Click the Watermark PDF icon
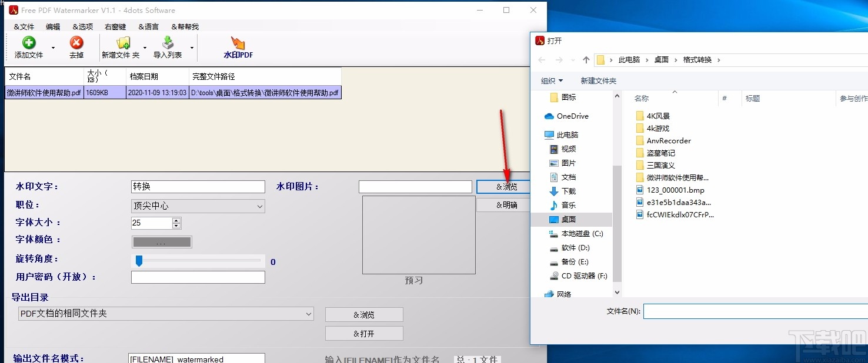This screenshot has height=363, width=868. coord(238,43)
